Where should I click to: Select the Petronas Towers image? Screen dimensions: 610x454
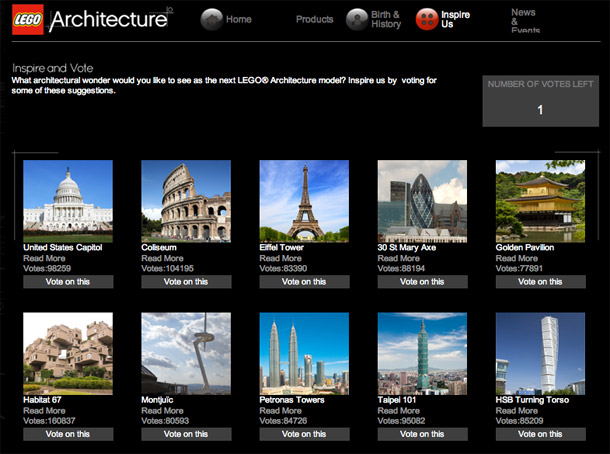coord(304,353)
